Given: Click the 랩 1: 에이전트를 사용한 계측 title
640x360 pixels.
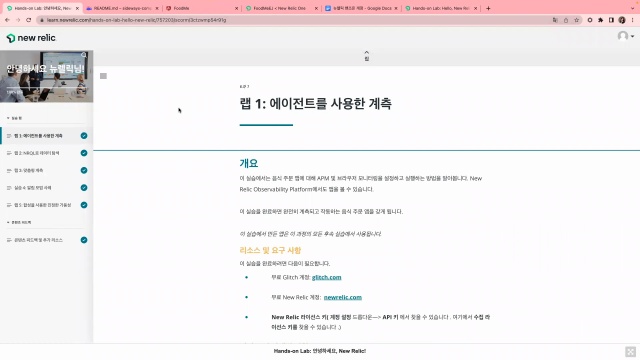Looking at the screenshot, I should pos(316,104).
